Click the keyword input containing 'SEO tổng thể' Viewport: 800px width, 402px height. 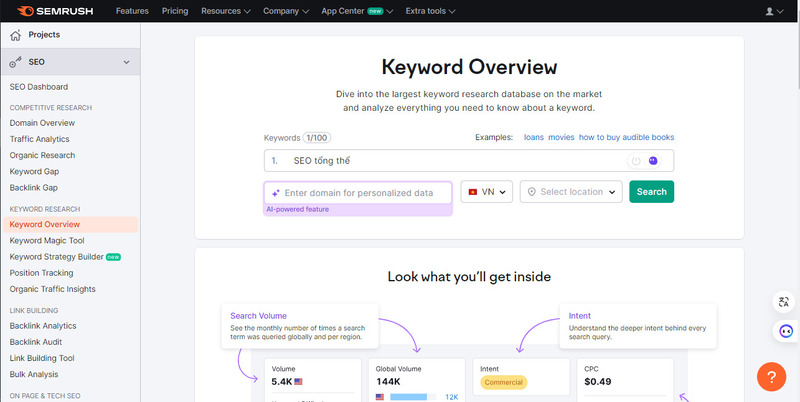click(450, 160)
